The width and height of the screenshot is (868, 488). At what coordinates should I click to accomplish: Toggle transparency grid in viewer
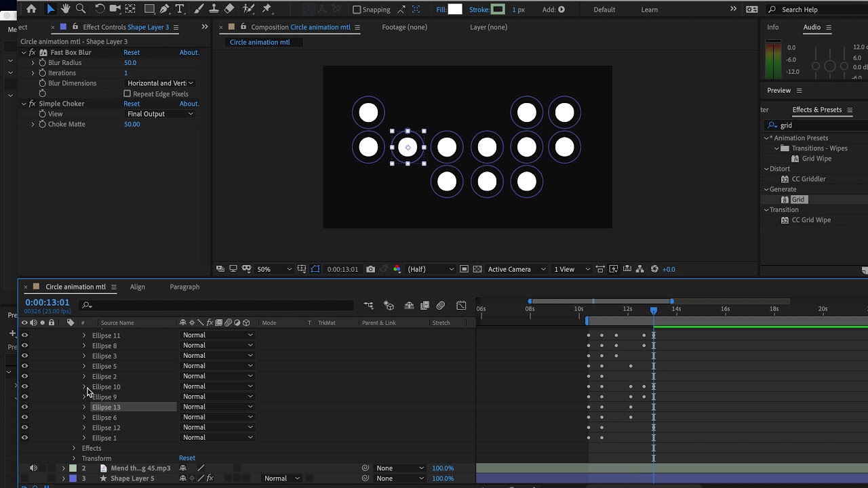coord(477,269)
